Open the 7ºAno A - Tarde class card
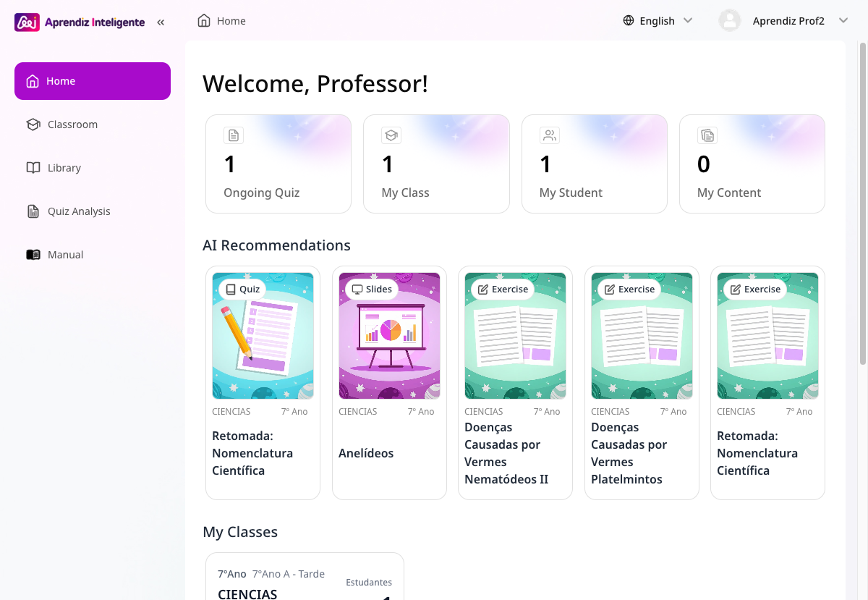Screen dimensions: 868x600 tap(305, 577)
